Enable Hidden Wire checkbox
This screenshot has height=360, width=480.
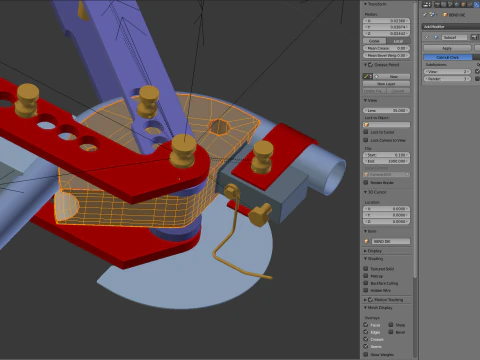(x=366, y=290)
